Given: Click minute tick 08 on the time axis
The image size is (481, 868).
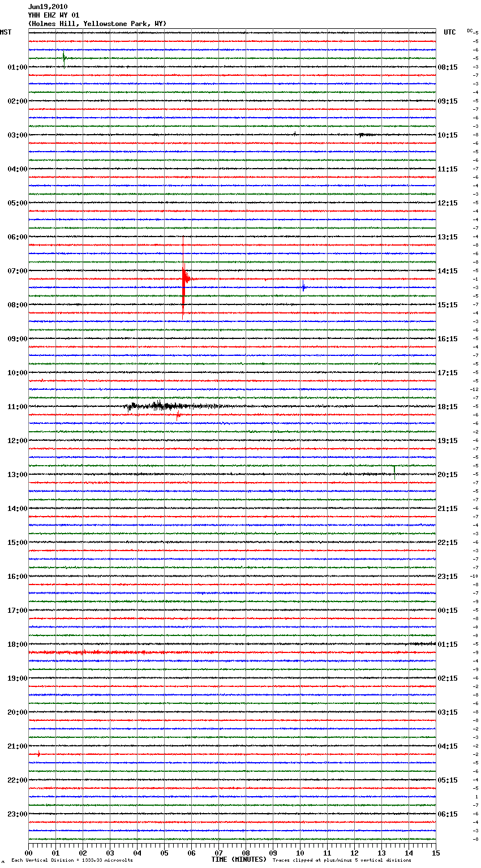Looking at the screenshot, I should (246, 853).
